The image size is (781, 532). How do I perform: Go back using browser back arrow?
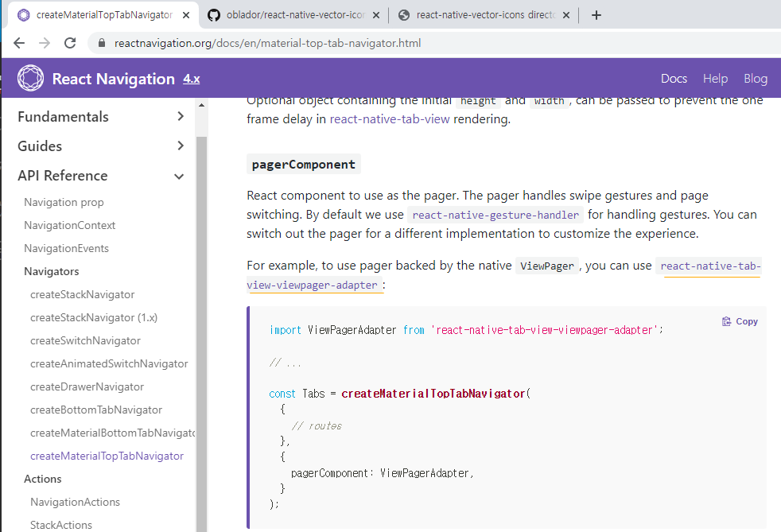[x=19, y=43]
